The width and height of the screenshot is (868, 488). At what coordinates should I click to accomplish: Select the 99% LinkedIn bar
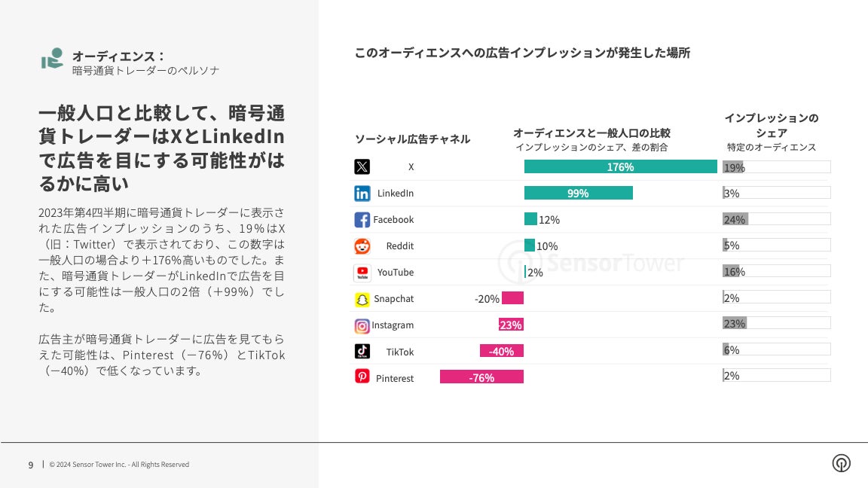578,194
